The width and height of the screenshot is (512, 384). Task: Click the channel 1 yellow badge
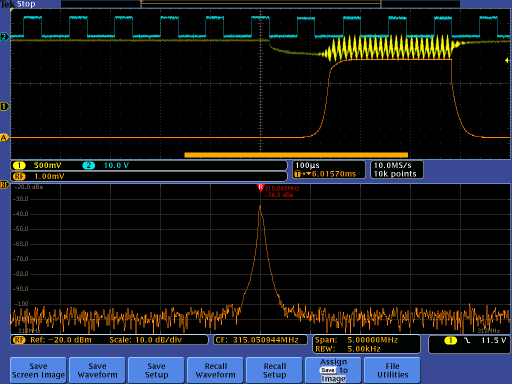click(19, 165)
